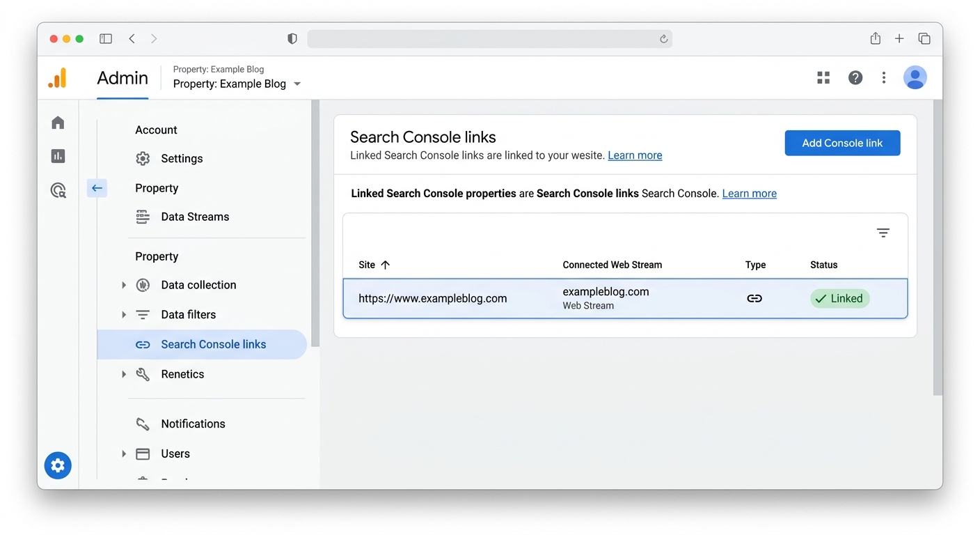Click the Status column header

pyautogui.click(x=824, y=265)
